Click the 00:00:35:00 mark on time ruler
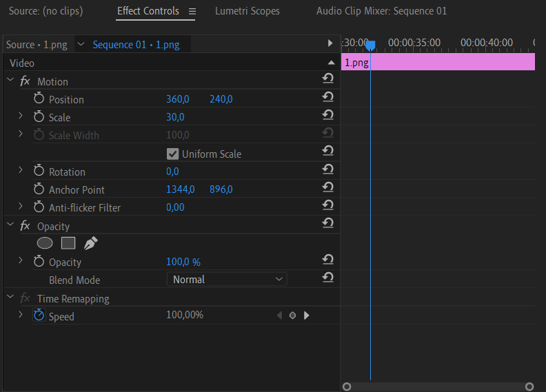 (414, 43)
